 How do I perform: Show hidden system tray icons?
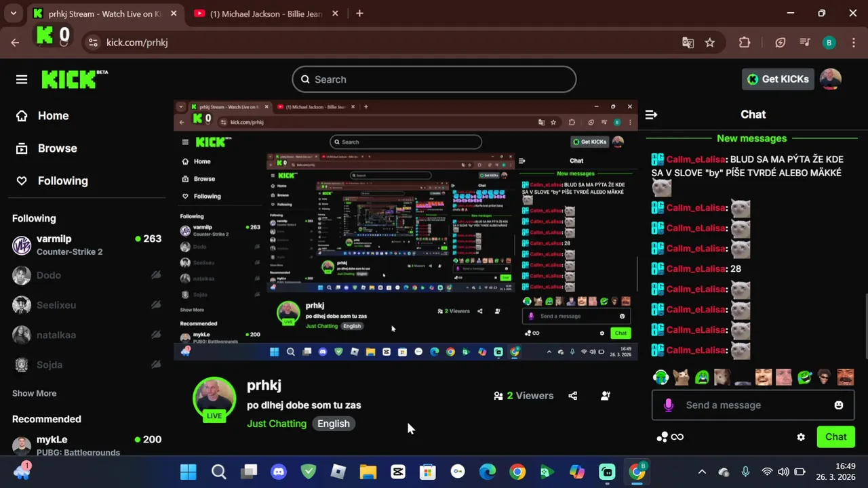(702, 472)
